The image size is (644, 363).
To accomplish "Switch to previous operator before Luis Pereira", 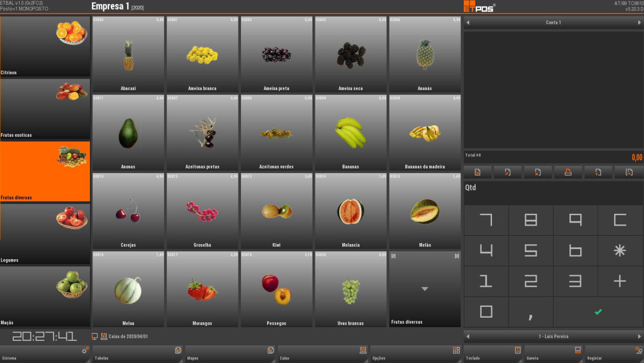I will click(x=468, y=336).
